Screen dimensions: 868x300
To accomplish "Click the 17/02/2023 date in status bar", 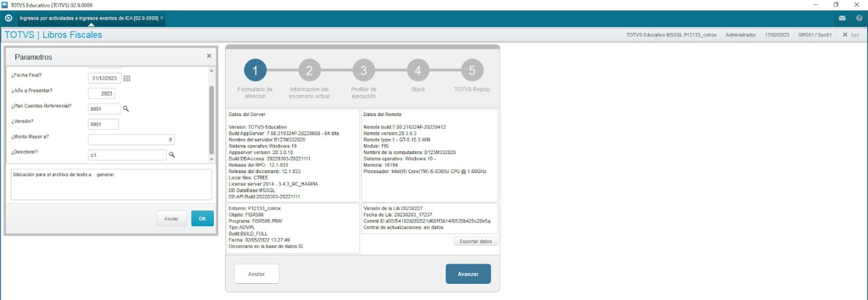I will pos(777,35).
